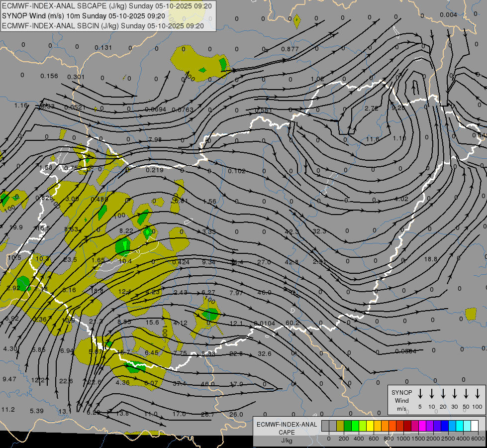Click the wind arrow above the 100 m/s label

478,394
